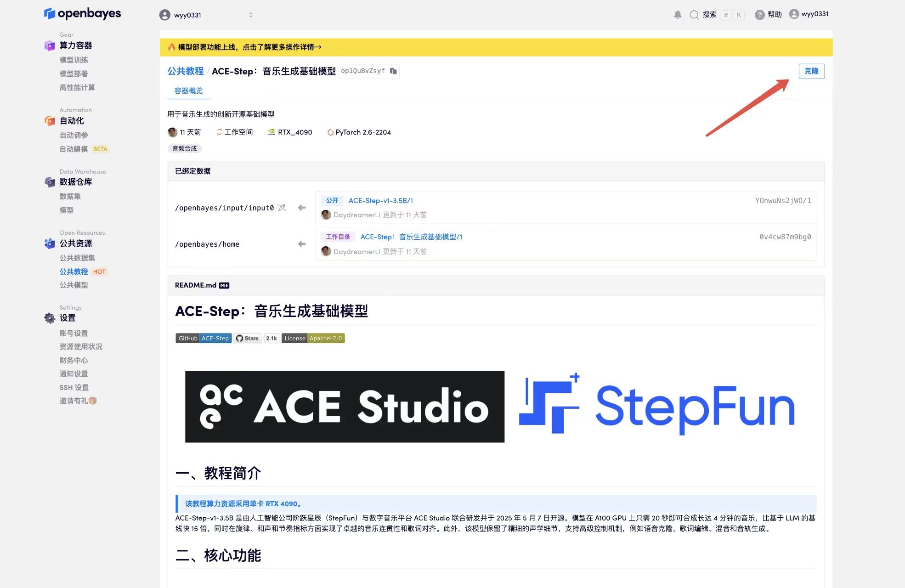The width and height of the screenshot is (905, 588).
Task: Expand the wyy0331 workspace switcher
Action: click(x=250, y=15)
